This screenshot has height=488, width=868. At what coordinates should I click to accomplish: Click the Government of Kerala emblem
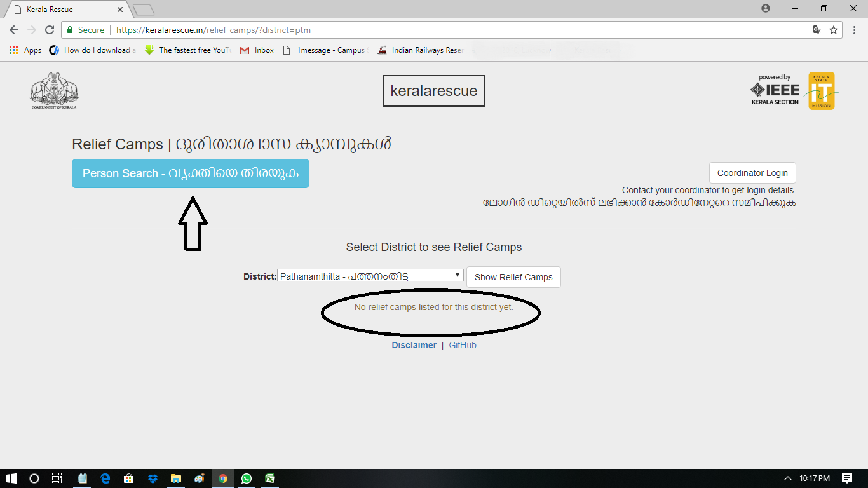click(x=54, y=90)
